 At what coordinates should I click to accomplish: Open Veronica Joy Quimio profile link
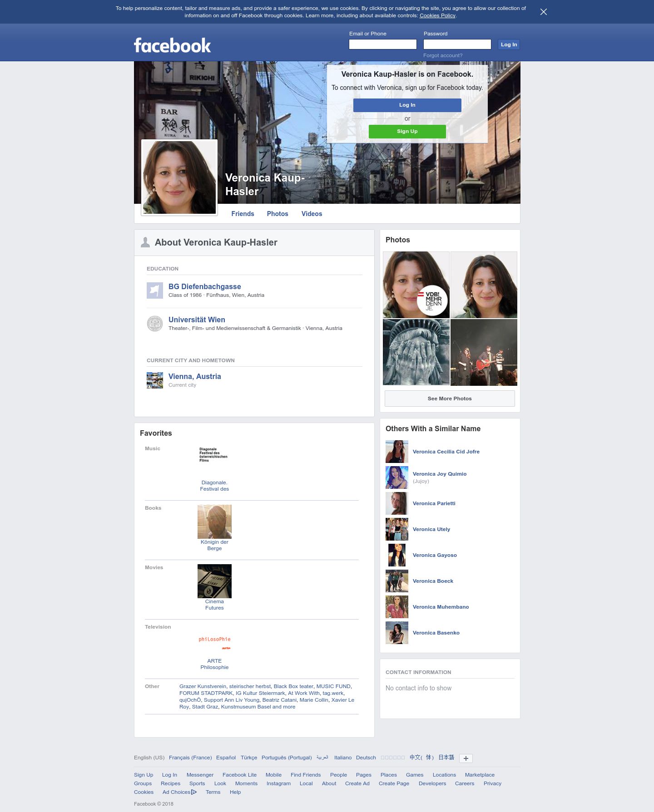(x=440, y=474)
